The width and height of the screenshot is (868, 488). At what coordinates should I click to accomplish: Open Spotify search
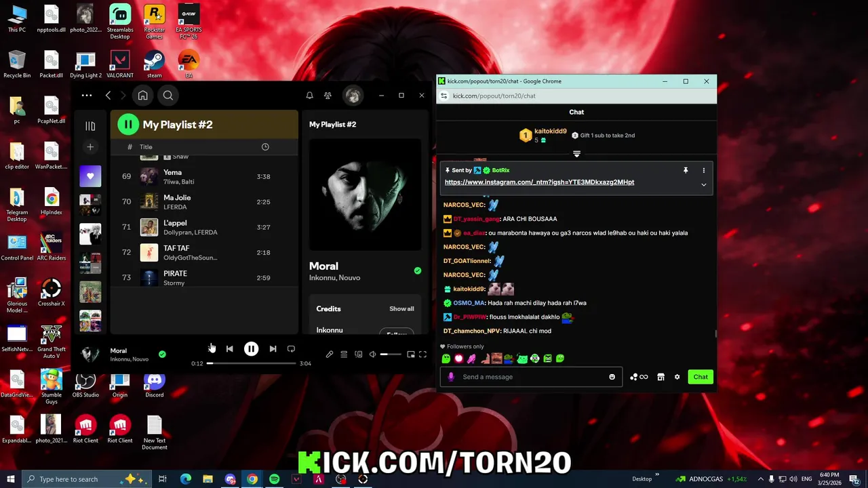[168, 96]
